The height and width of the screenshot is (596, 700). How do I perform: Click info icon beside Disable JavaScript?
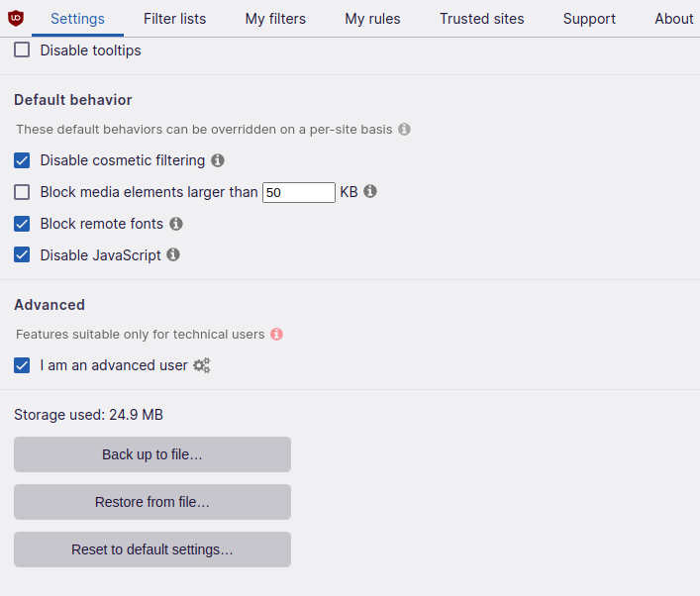173,254
